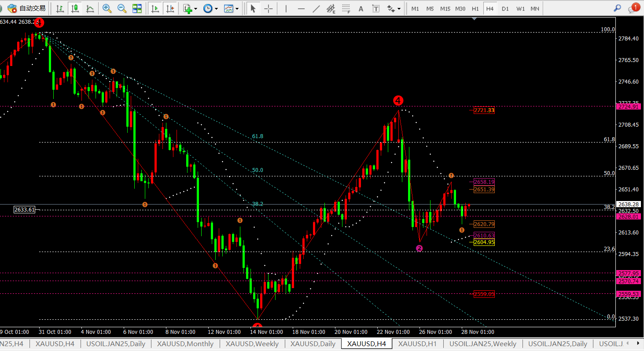Open the periods dropdown arrow
This screenshot has width=644, height=351.
(x=216, y=8)
